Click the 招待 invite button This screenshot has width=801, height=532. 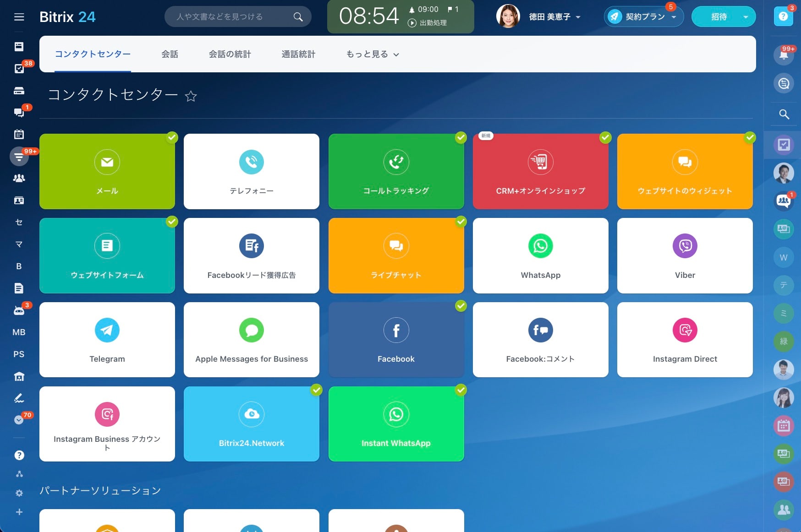pos(719,17)
